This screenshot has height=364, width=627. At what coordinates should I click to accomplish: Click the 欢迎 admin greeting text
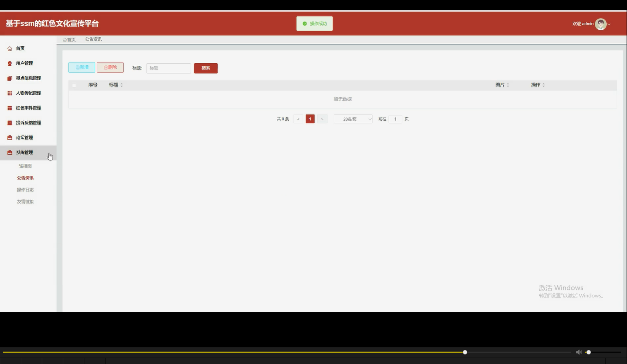(x=583, y=24)
